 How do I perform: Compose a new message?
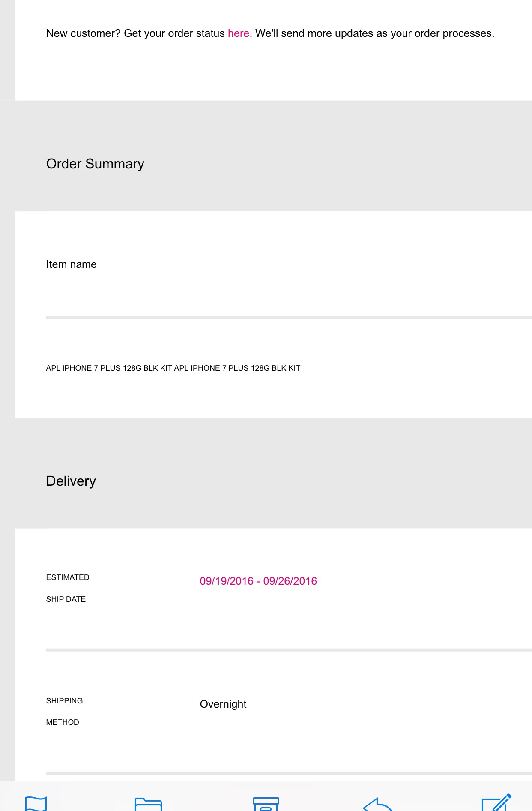496,802
